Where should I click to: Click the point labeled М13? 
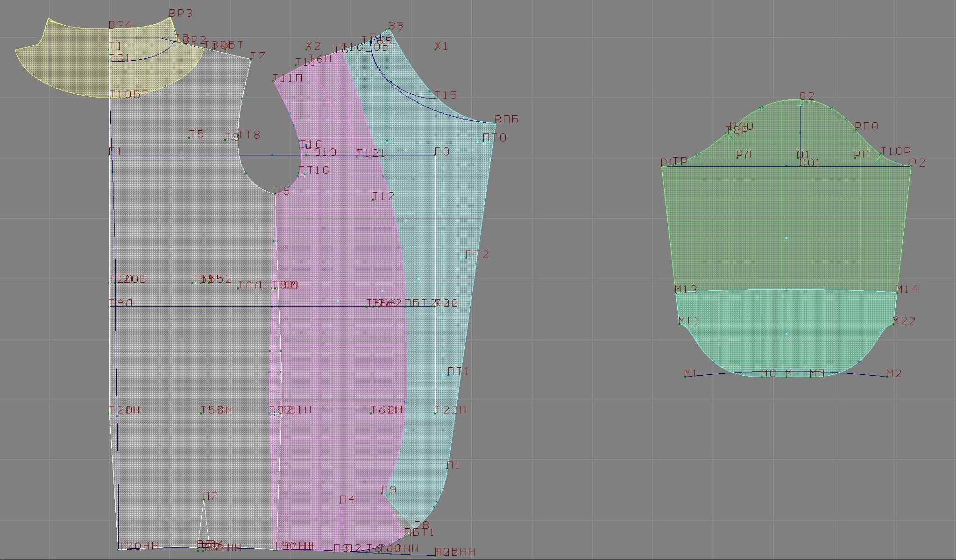point(676,293)
